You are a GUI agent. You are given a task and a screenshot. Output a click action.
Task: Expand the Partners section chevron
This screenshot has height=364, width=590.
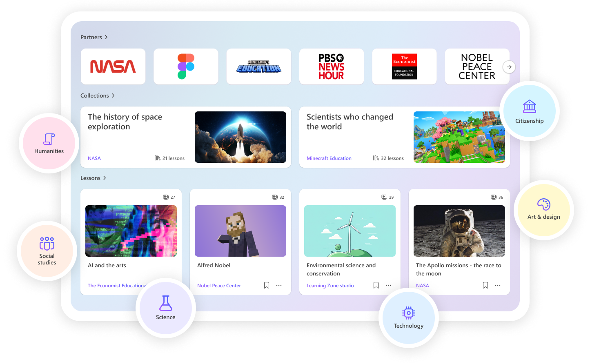(x=106, y=37)
